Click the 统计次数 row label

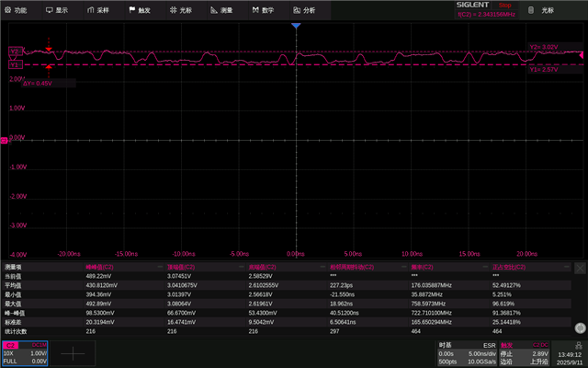tap(16, 331)
